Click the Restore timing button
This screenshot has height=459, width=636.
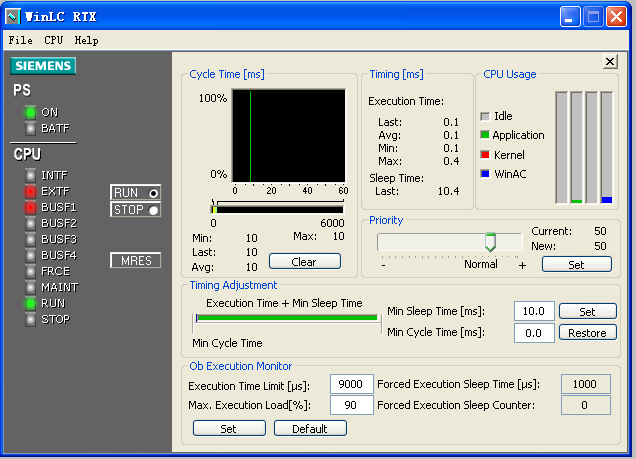click(x=588, y=332)
